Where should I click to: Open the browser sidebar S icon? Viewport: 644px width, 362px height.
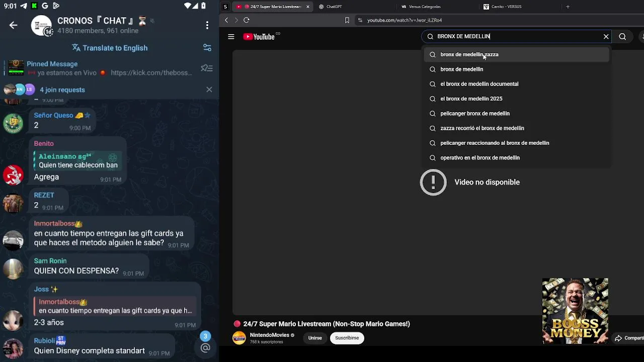(225, 7)
